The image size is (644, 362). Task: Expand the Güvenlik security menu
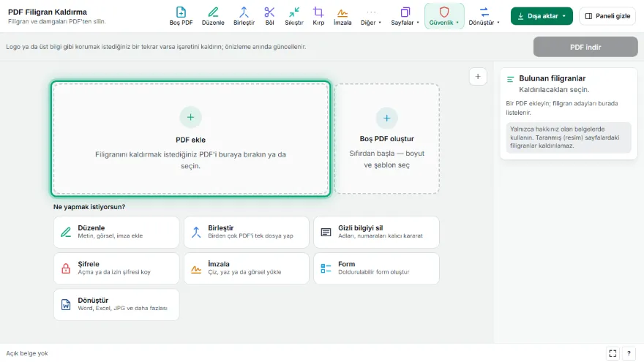click(x=444, y=16)
